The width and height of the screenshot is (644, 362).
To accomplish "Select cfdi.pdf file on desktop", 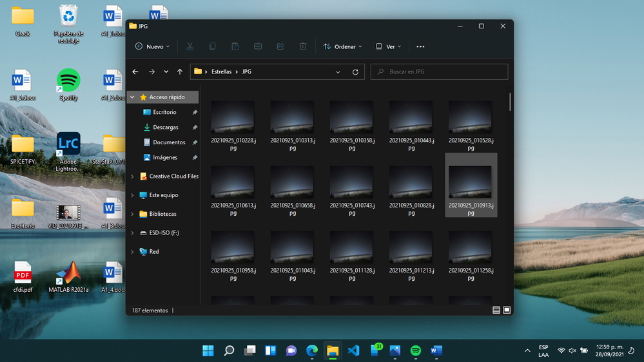I will click(23, 277).
